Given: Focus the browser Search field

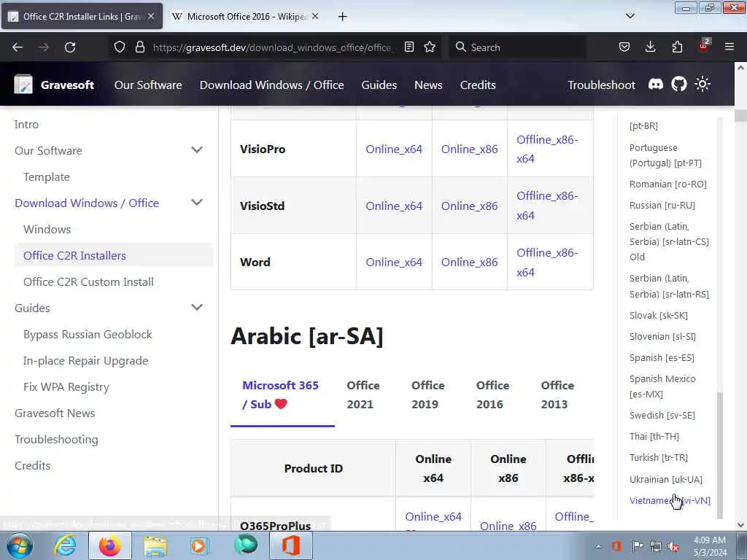Looking at the screenshot, I should coord(517,47).
